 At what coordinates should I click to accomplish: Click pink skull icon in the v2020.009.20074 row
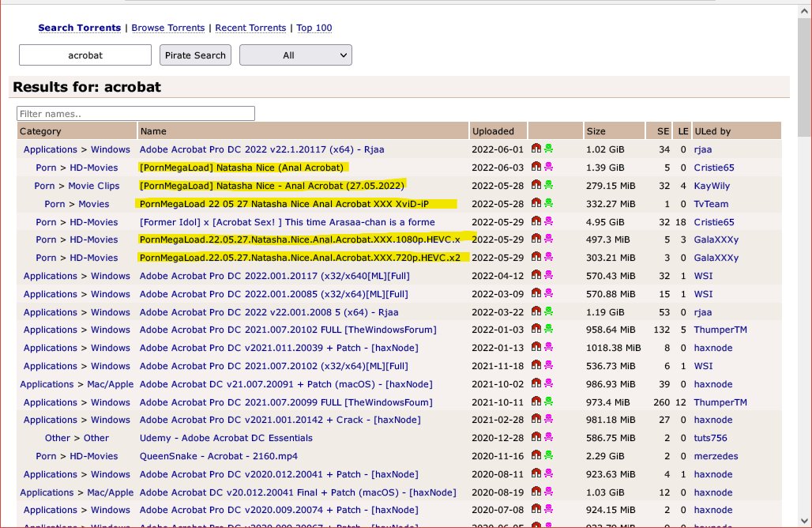[548, 509]
